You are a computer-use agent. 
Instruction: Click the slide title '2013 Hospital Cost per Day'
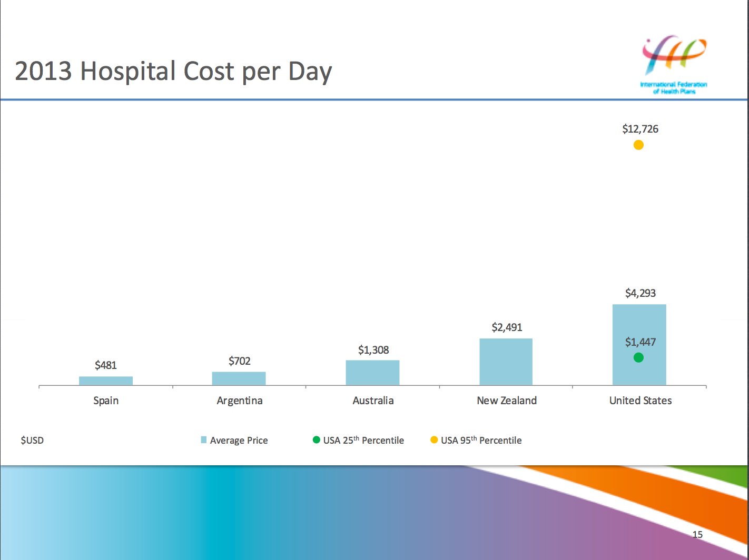pyautogui.click(x=173, y=71)
